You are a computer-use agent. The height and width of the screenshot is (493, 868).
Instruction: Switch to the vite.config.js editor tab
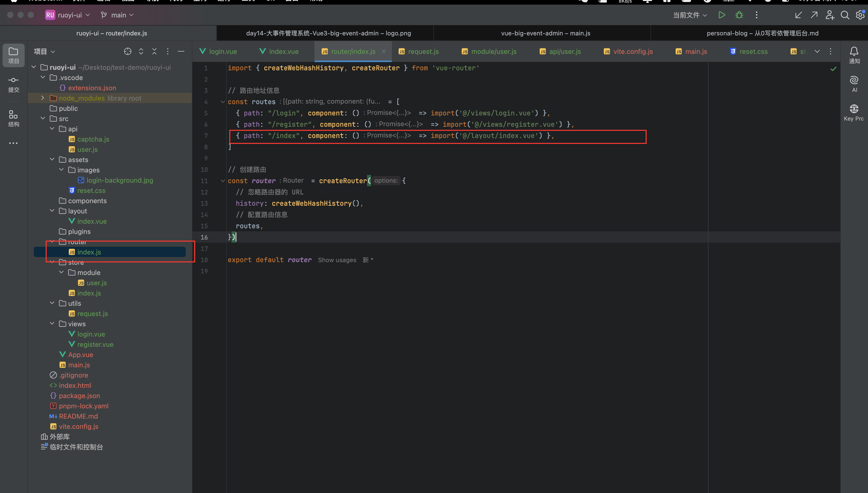628,52
